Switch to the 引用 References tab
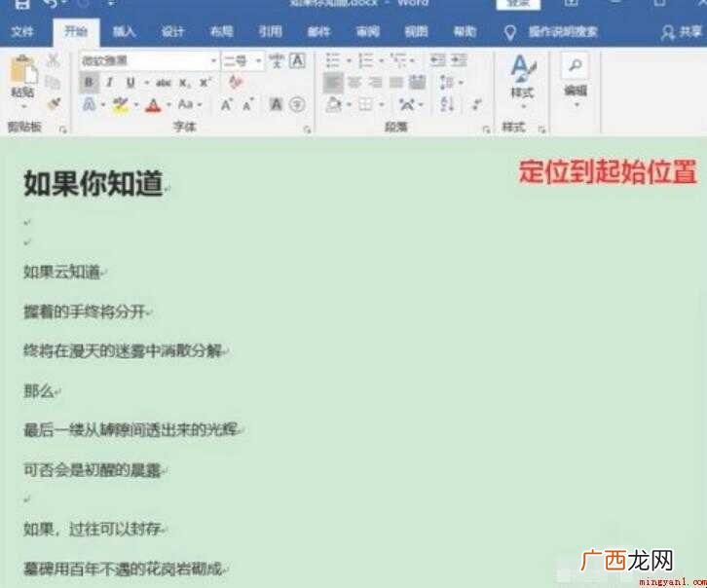 (x=270, y=31)
